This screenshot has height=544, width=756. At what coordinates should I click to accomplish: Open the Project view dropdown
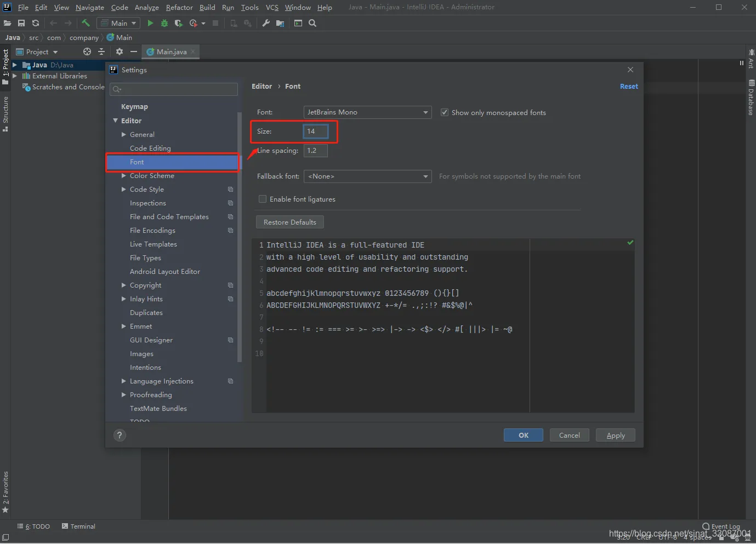37,51
